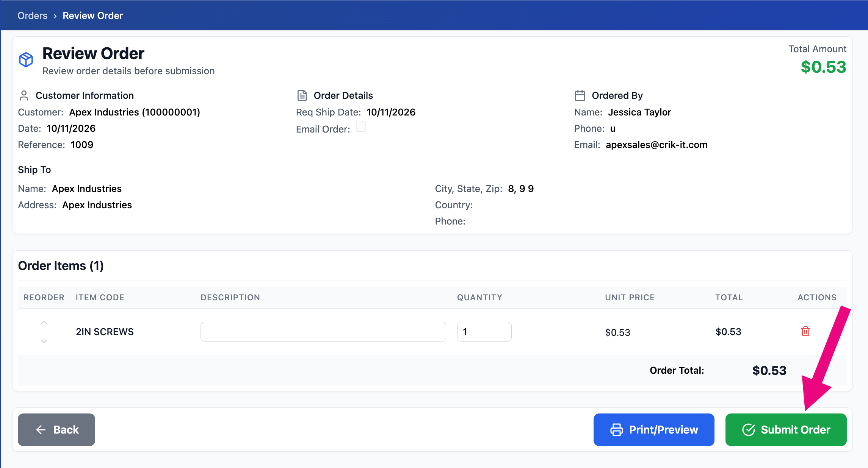Move 2IN SCREWS up with the up chevron
Image resolution: width=868 pixels, height=468 pixels.
click(x=44, y=323)
